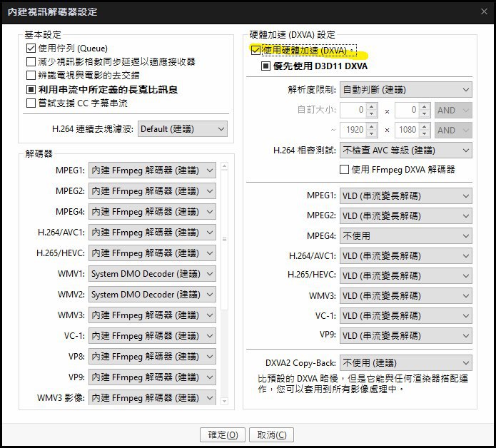Screen dimensions: 496x448
Task: Click 取消(C) button
Action: pos(271,435)
